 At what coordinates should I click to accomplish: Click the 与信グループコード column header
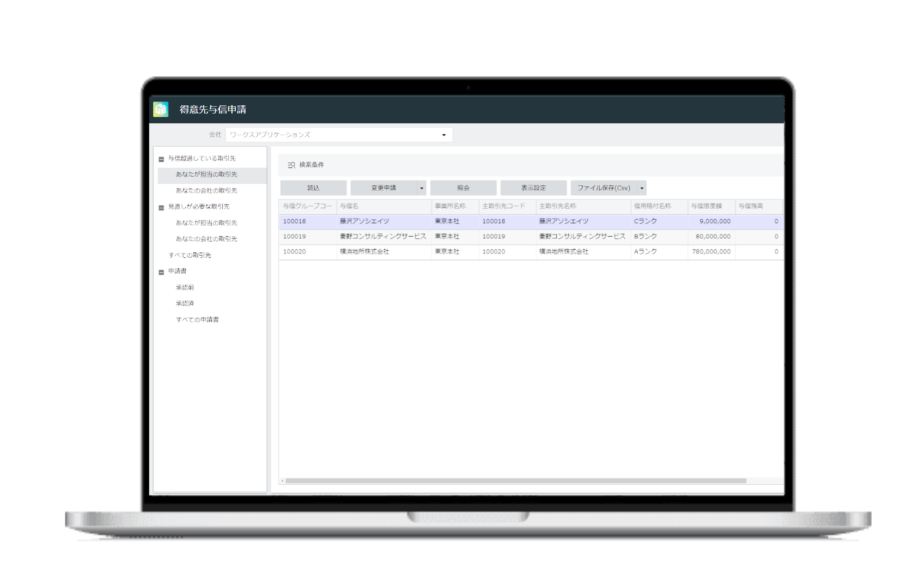pyautogui.click(x=307, y=206)
